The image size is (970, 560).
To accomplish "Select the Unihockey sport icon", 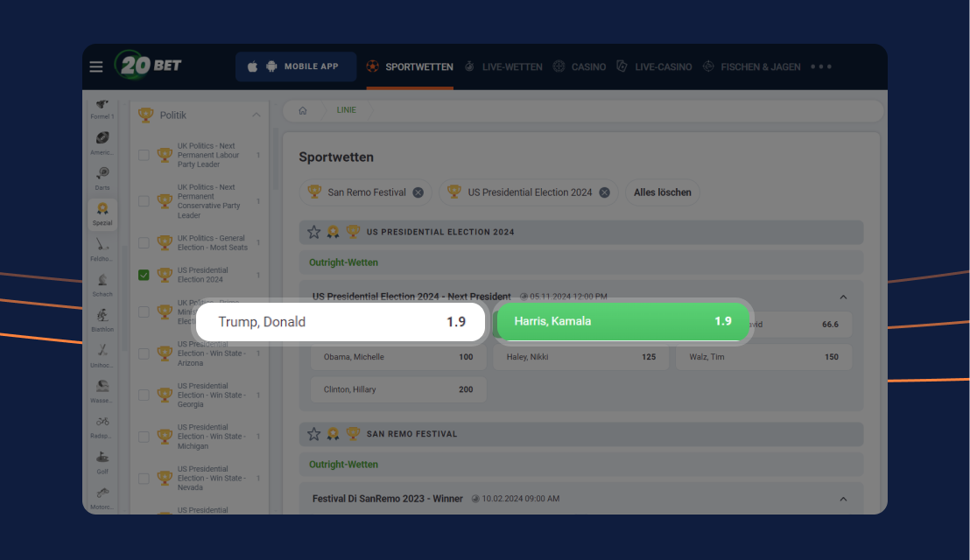I will pyautogui.click(x=102, y=356).
